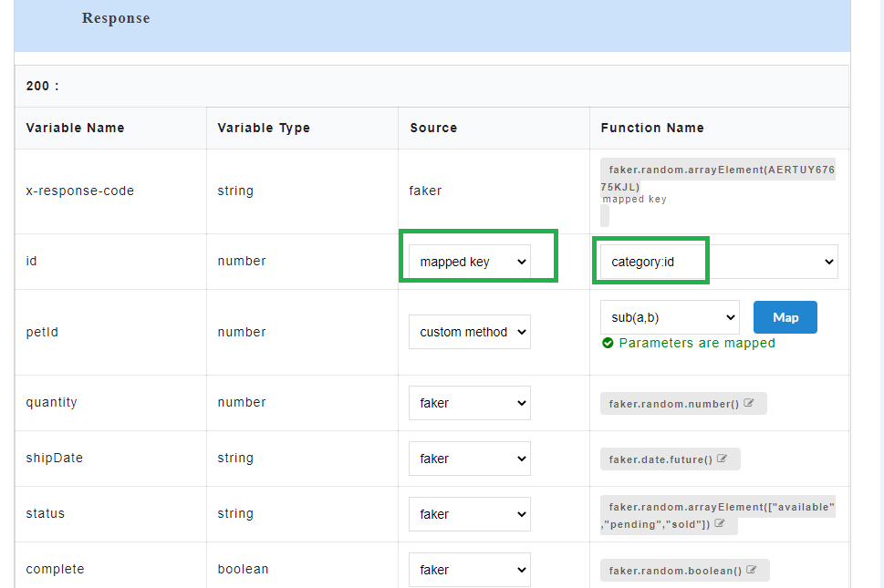Click the 200 response code heading
Viewport: 884px width, 588px height.
[42, 86]
